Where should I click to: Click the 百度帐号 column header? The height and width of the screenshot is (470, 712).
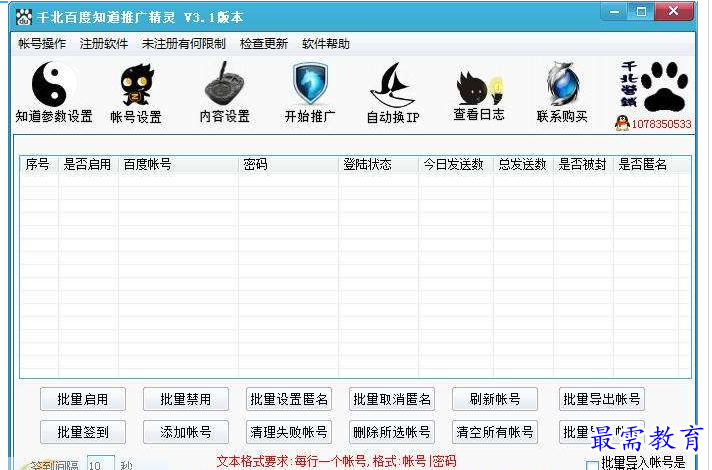[x=178, y=164]
